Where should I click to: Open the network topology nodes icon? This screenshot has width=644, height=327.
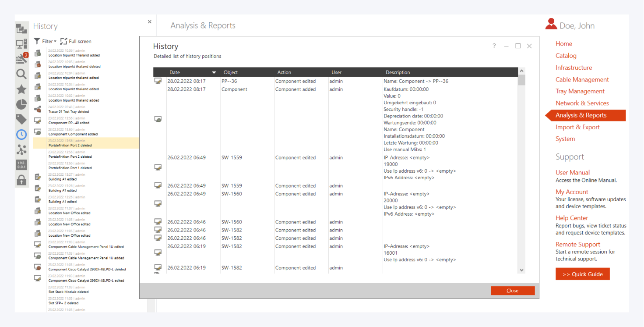[21, 149]
